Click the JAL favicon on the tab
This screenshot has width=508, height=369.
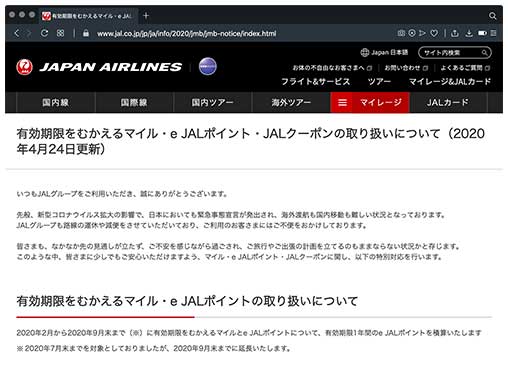point(46,16)
